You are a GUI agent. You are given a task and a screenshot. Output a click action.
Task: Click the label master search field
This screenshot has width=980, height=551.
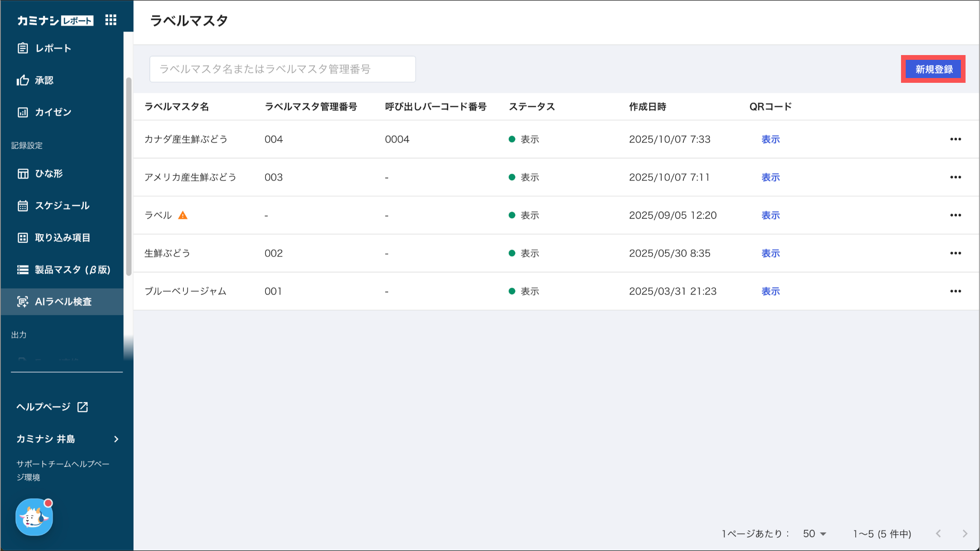tap(282, 69)
